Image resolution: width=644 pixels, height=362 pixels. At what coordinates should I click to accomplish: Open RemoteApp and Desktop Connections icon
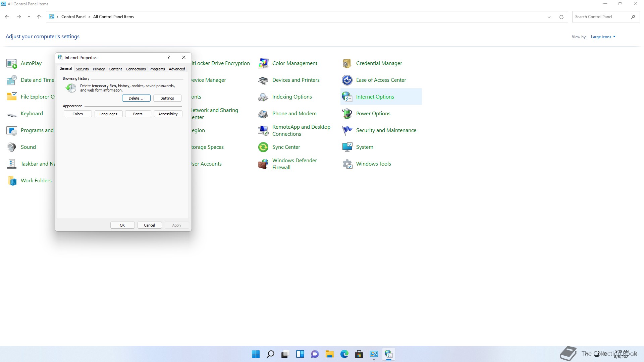click(263, 130)
